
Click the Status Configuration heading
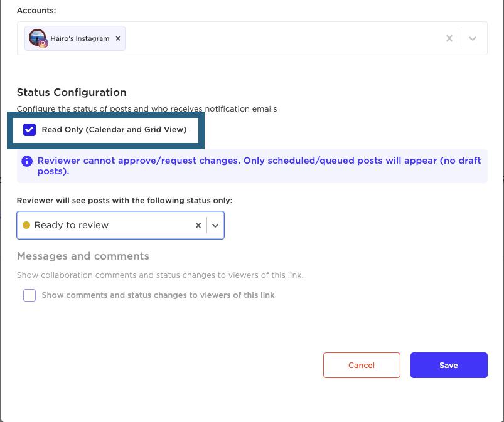pos(72,93)
